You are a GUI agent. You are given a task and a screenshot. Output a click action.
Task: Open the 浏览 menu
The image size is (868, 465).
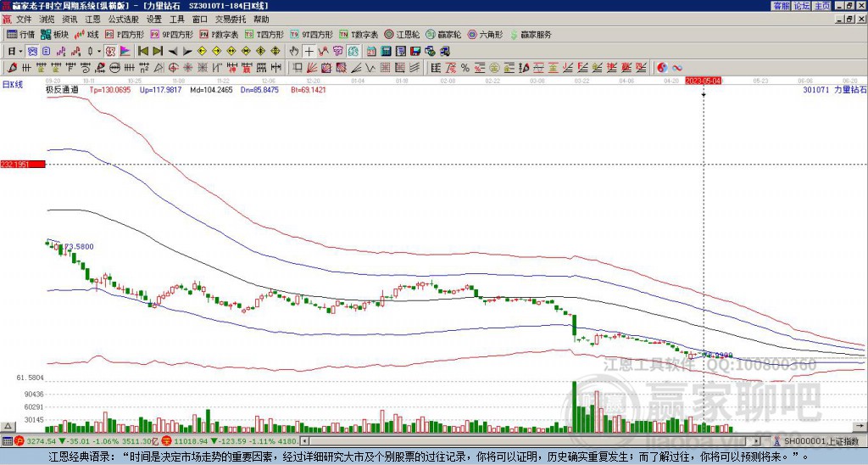click(47, 20)
